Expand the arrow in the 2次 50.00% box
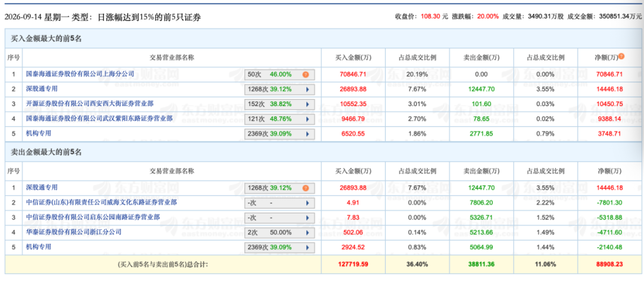The height and width of the screenshot is (295, 644). [x=307, y=232]
